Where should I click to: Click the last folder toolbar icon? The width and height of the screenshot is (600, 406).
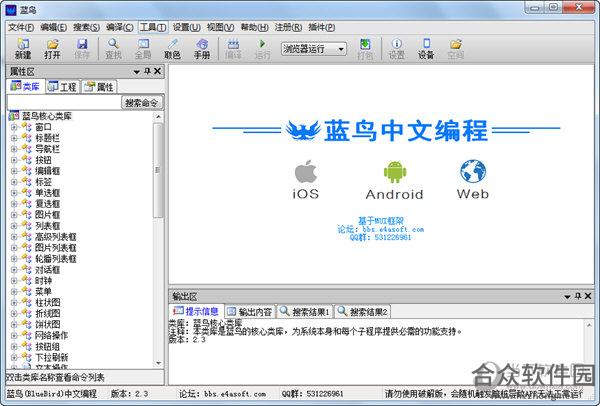[456, 48]
